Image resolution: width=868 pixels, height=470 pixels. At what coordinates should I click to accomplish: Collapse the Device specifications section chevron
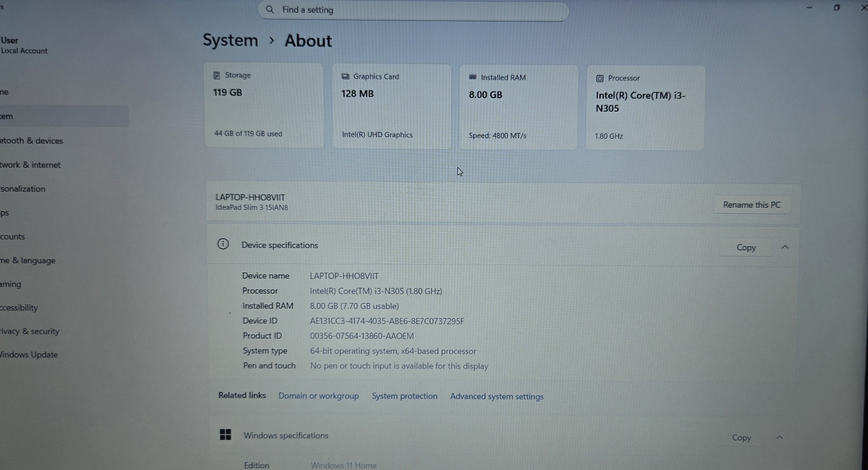click(x=784, y=247)
